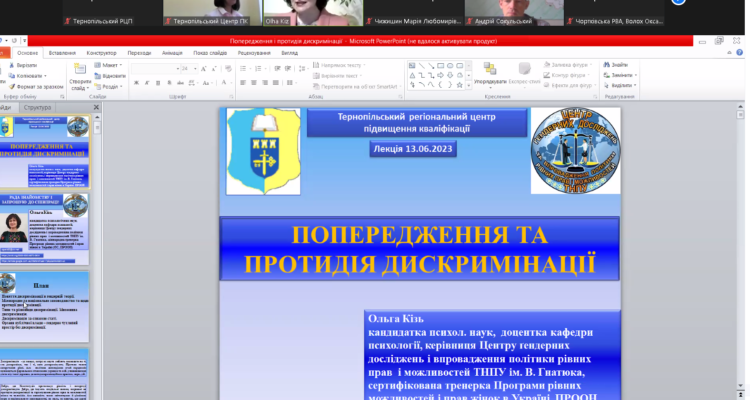Select the oval shape icon

coord(450,66)
